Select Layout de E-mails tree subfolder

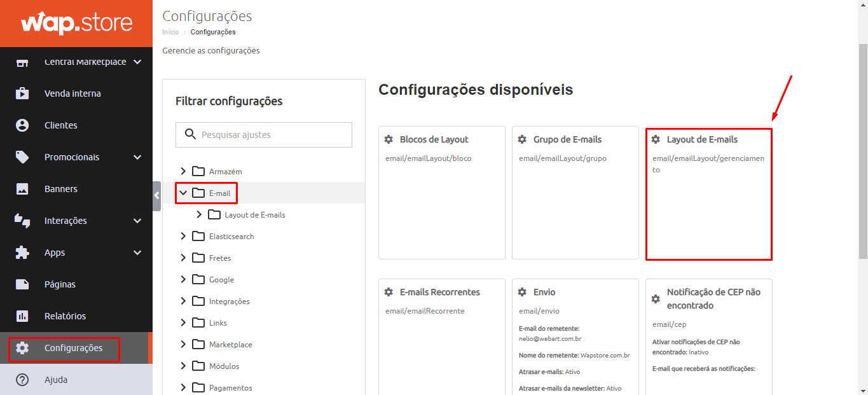coord(255,215)
